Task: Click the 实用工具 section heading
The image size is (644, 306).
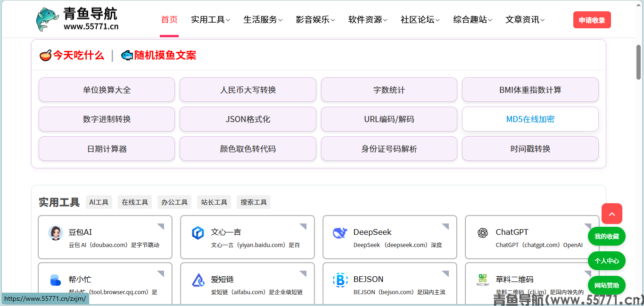Action: coord(59,203)
